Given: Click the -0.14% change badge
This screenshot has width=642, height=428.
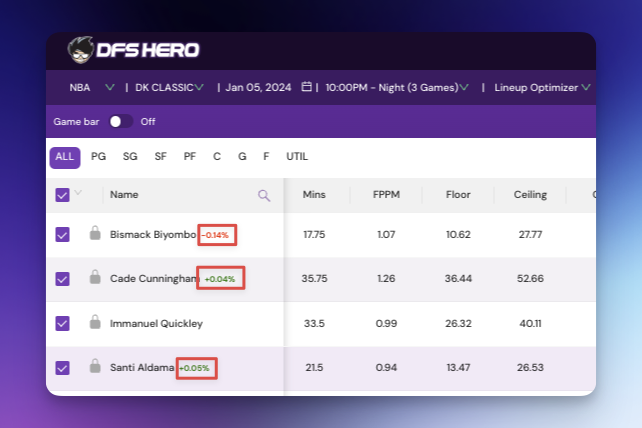Looking at the screenshot, I should (215, 235).
